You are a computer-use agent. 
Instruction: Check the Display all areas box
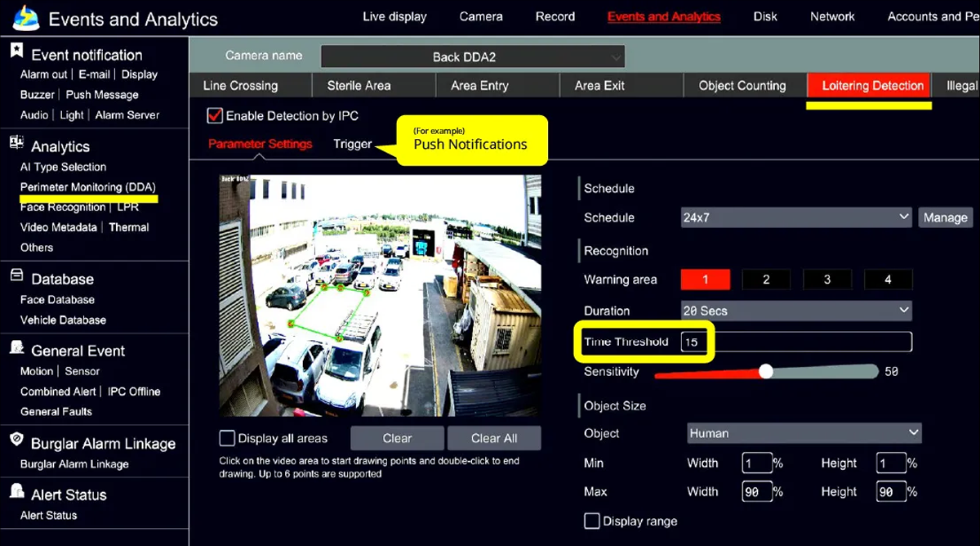click(227, 438)
